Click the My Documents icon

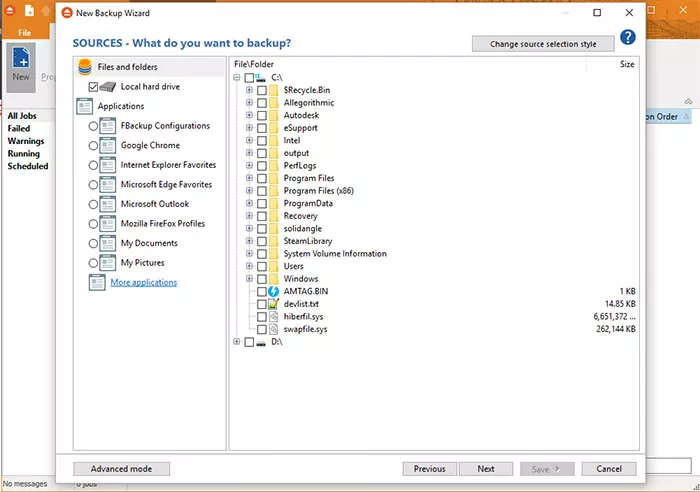(x=108, y=243)
